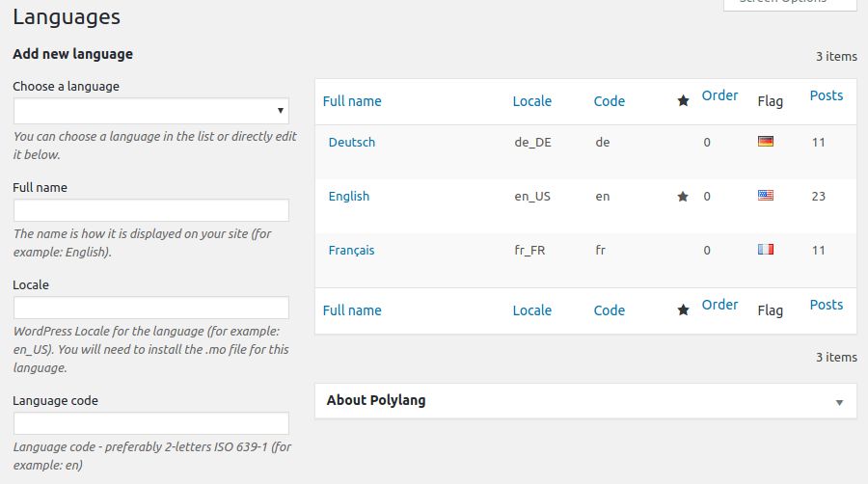Click the star icon in table header
The height and width of the screenshot is (484, 868).
683,101
